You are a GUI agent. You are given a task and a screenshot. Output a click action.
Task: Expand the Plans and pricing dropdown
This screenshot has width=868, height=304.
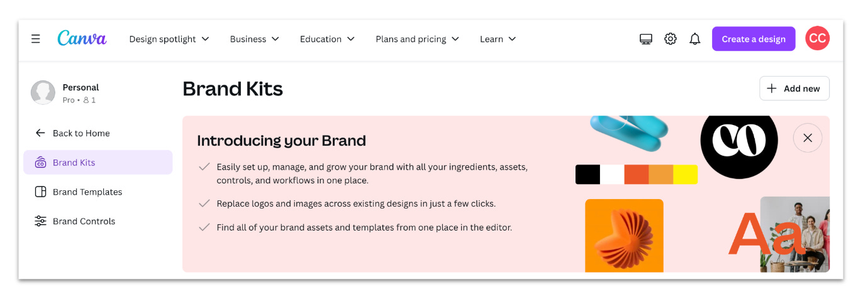tap(418, 39)
